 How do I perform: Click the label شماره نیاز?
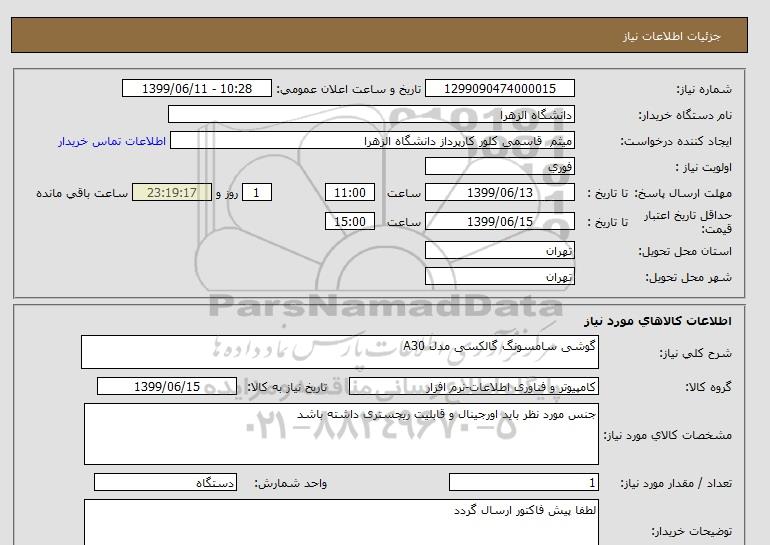pyautogui.click(x=704, y=89)
